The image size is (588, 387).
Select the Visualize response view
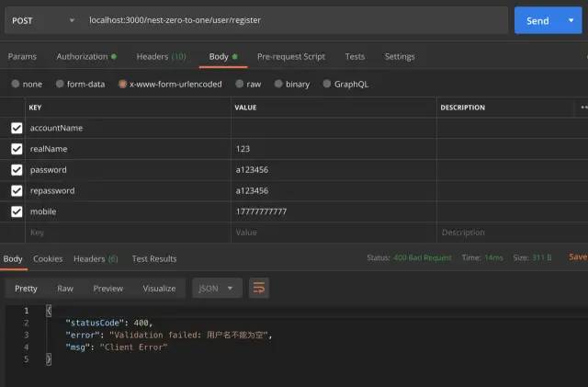coord(159,289)
